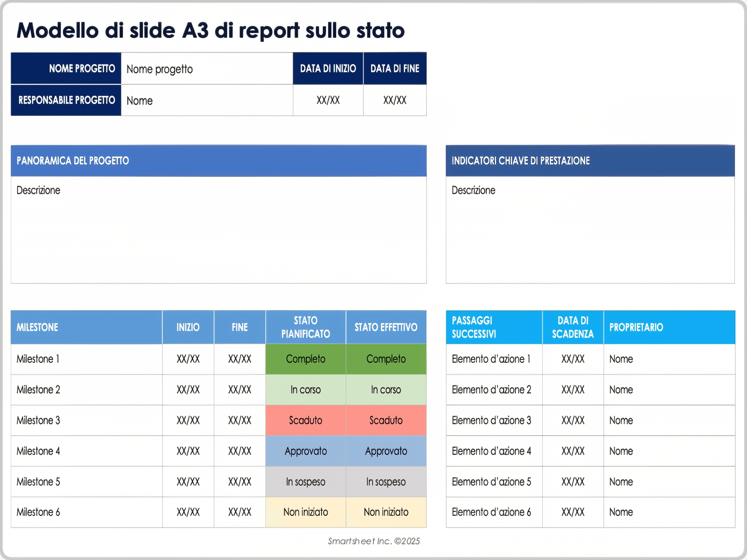Click the Nome progetto input field

coord(206,69)
